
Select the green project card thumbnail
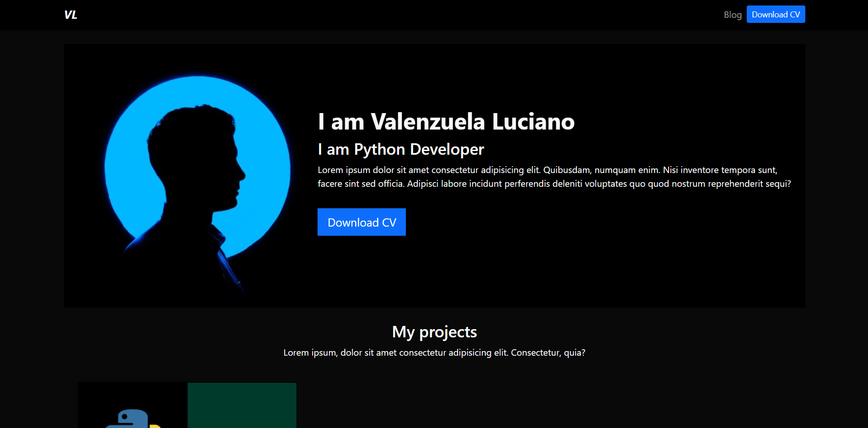(x=242, y=405)
